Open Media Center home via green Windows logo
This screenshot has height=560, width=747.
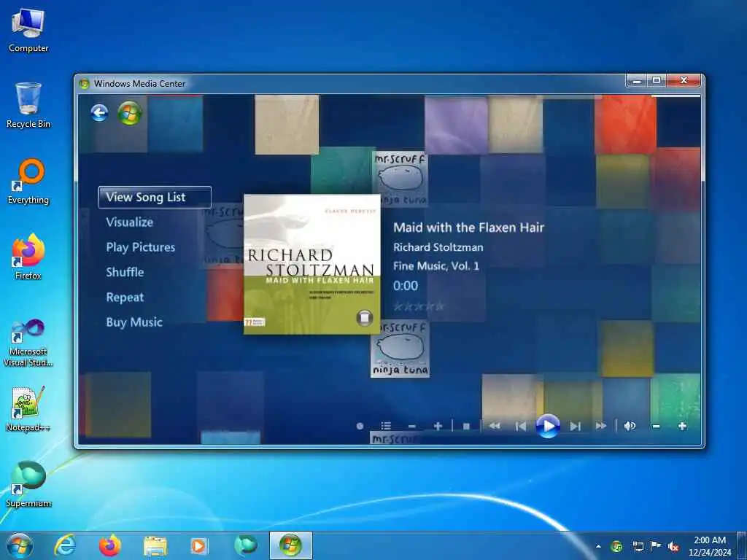(130, 113)
